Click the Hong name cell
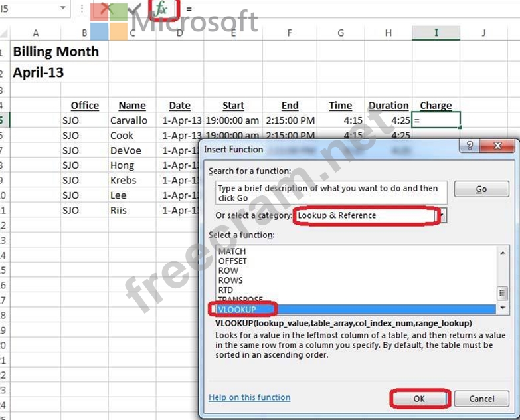 (x=132, y=165)
